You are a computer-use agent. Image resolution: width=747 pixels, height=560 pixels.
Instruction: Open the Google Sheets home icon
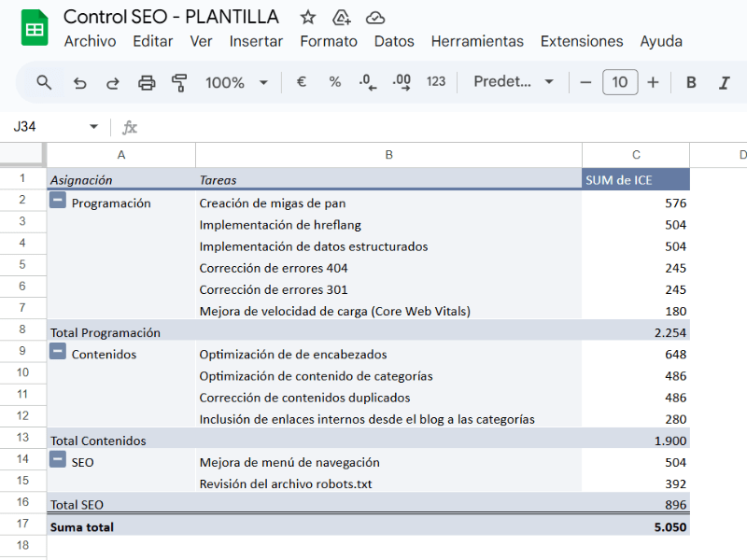coord(35,28)
